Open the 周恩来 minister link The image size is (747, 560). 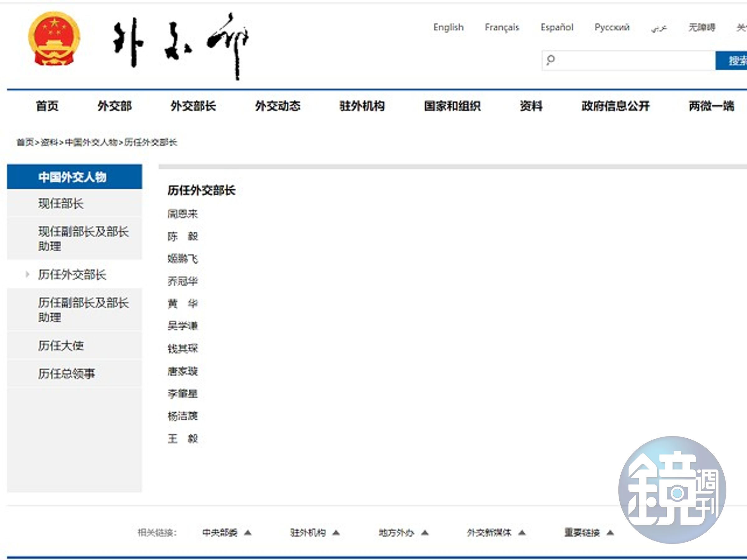(x=183, y=214)
